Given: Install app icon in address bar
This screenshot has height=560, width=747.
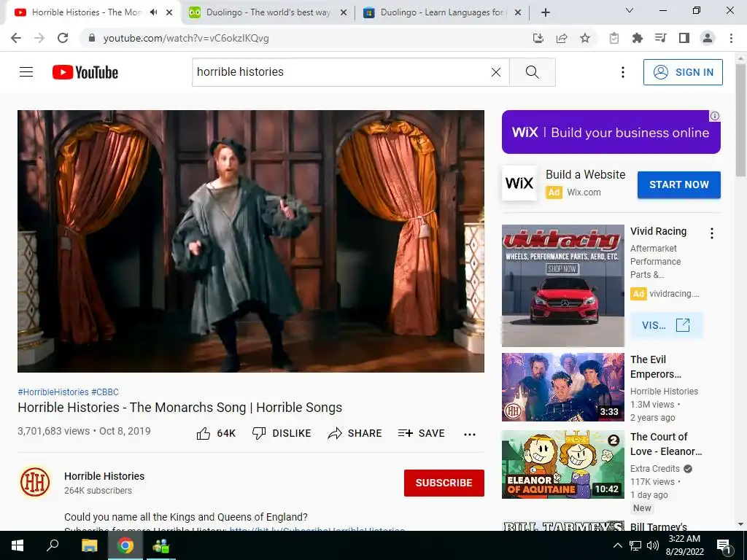Looking at the screenshot, I should click(x=538, y=38).
